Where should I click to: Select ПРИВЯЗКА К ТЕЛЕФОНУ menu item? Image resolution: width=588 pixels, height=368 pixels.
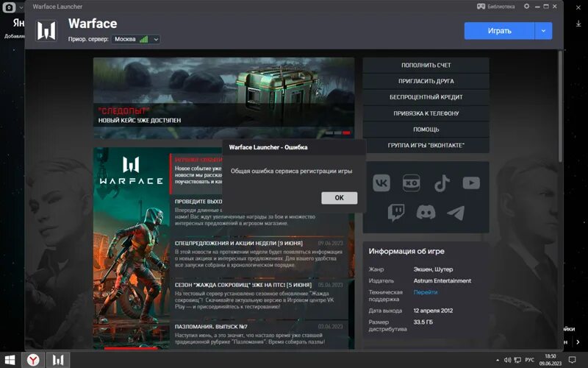coord(426,113)
